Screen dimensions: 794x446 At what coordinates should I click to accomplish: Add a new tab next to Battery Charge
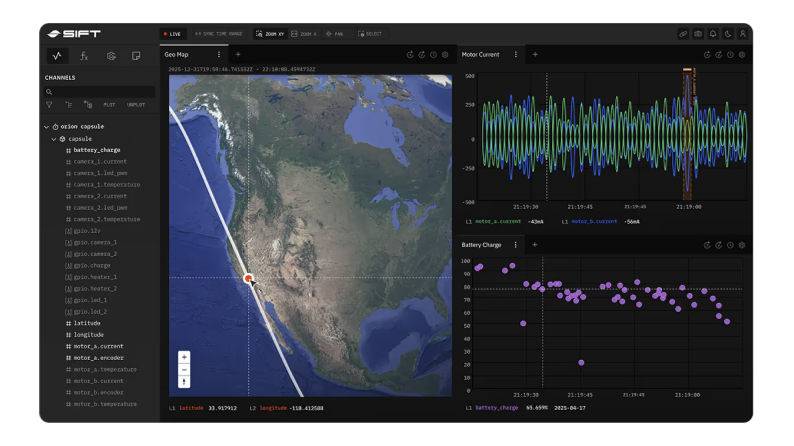(x=535, y=245)
